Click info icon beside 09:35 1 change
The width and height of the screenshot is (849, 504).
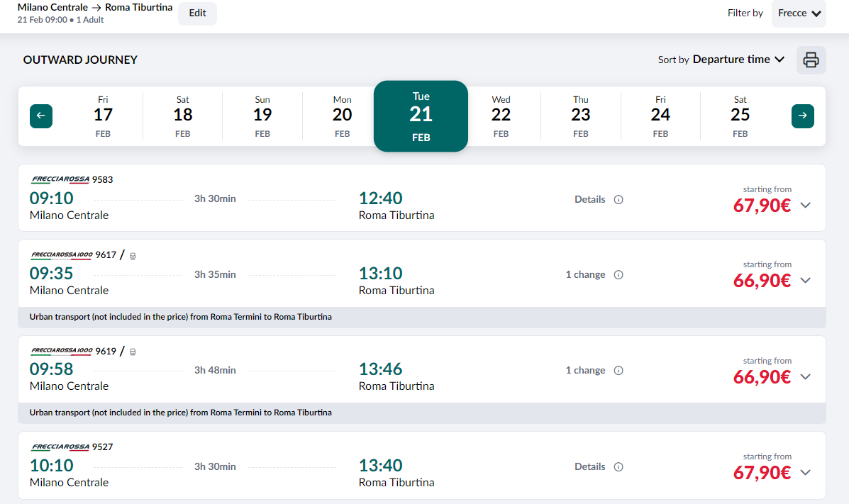coord(618,275)
